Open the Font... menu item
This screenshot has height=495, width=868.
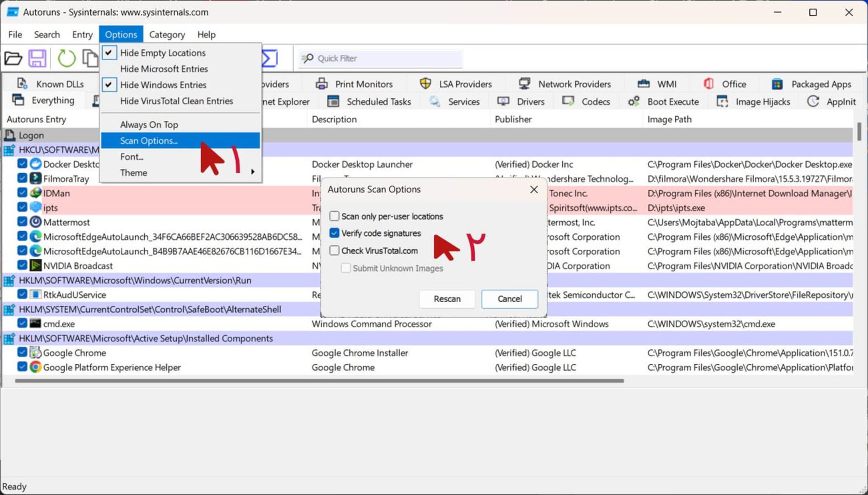pyautogui.click(x=180, y=157)
